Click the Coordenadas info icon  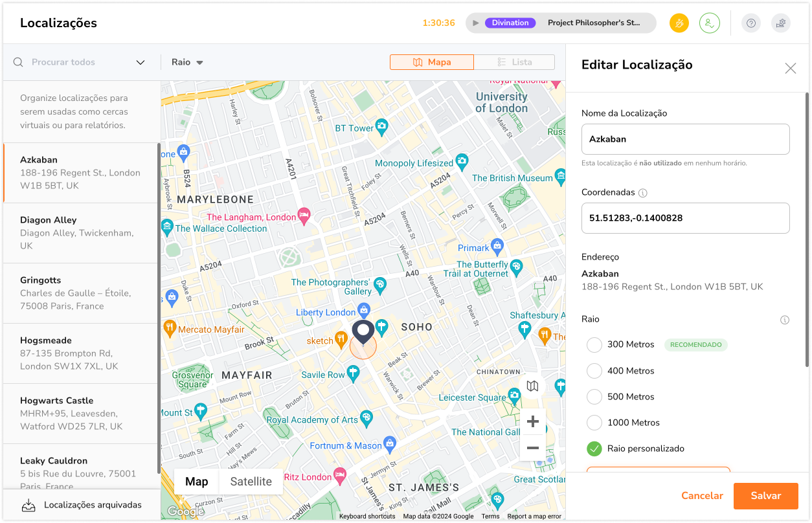point(643,193)
